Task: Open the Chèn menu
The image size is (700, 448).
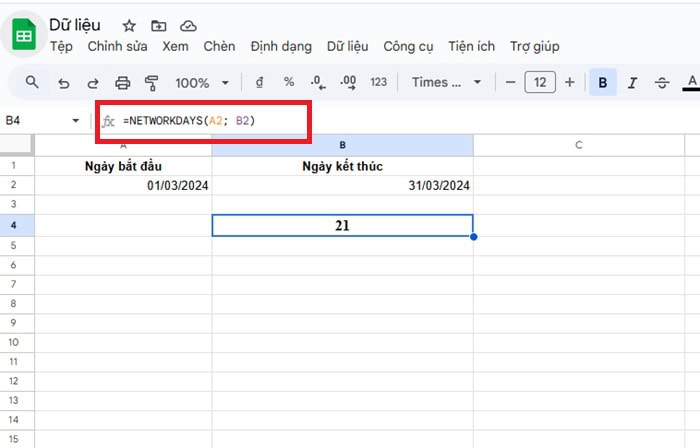Action: pos(219,46)
